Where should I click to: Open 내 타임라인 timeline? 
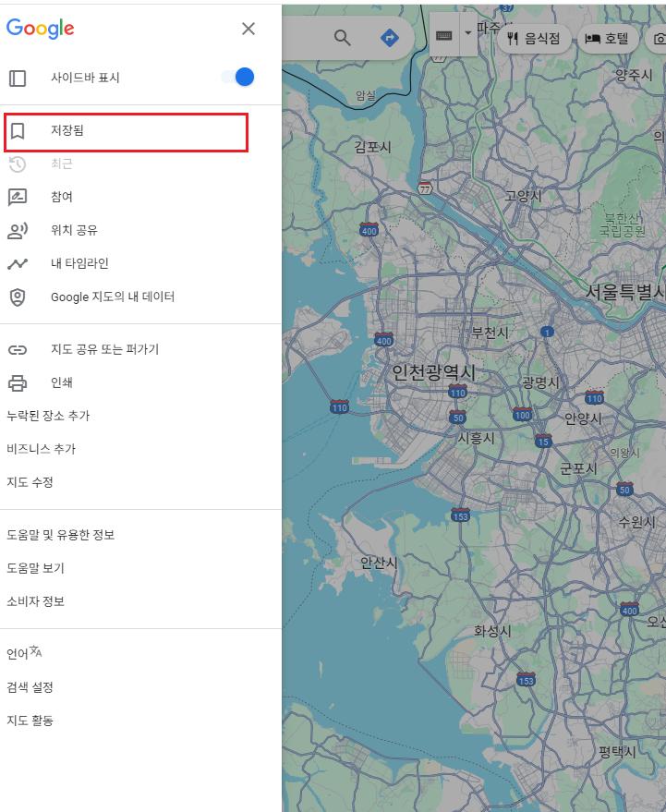(139, 263)
